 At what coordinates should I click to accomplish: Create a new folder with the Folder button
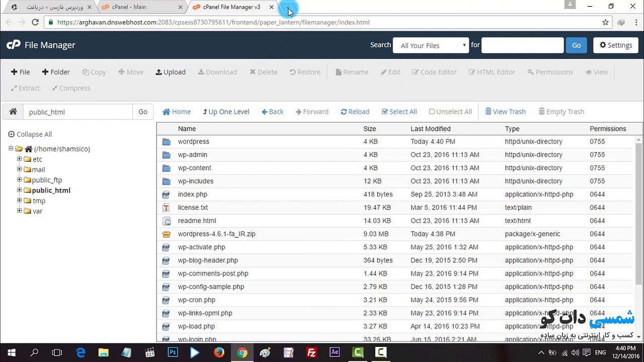[x=56, y=72]
